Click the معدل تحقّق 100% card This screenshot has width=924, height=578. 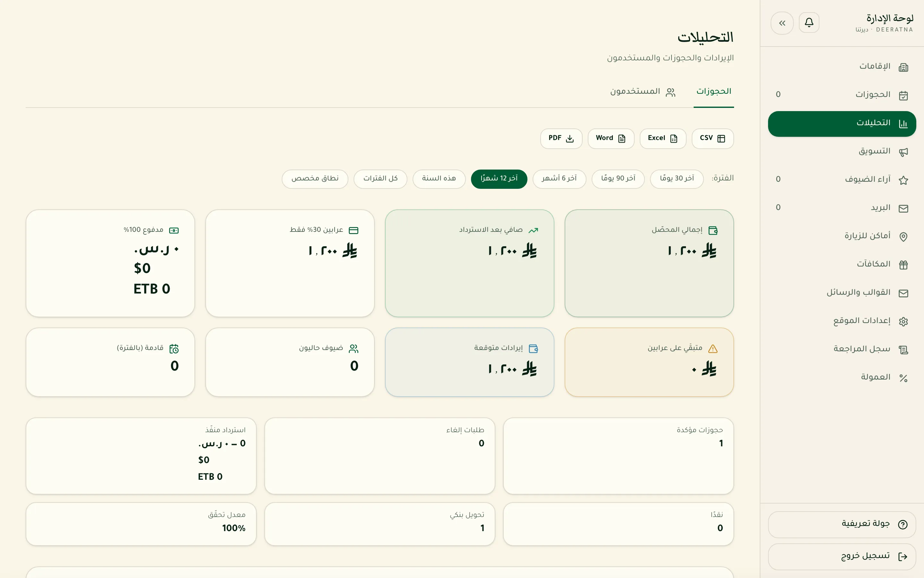141,524
